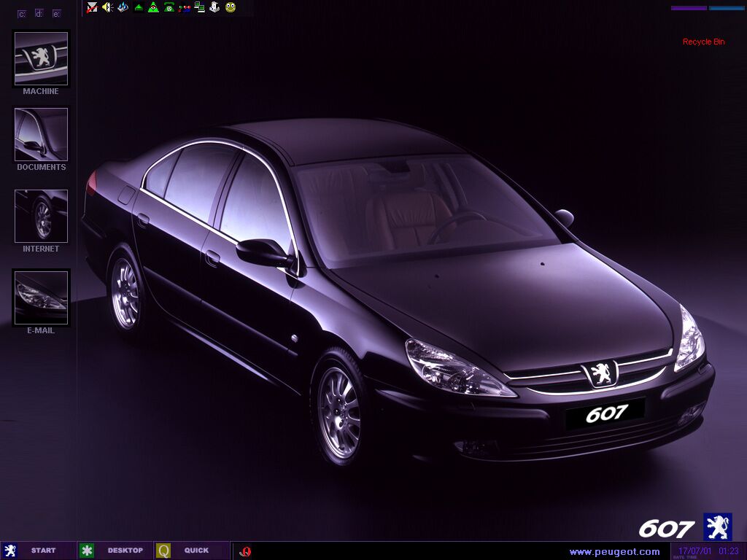Open the START menu
Screen dimensions: 747x560
pos(43,551)
